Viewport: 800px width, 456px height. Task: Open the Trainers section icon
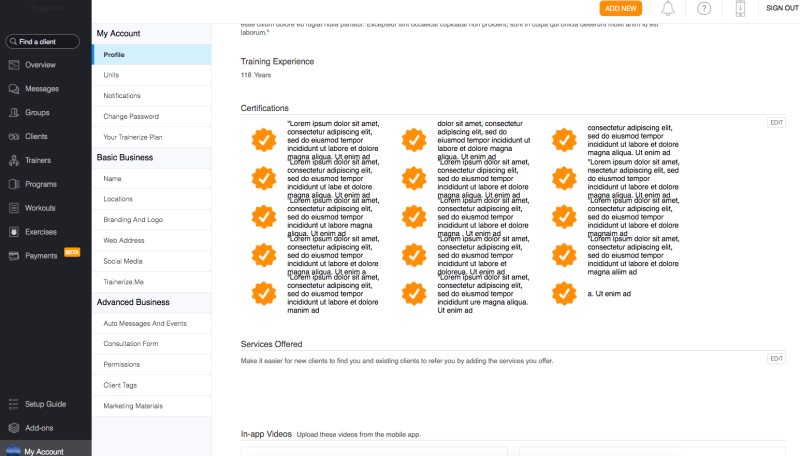coord(14,160)
